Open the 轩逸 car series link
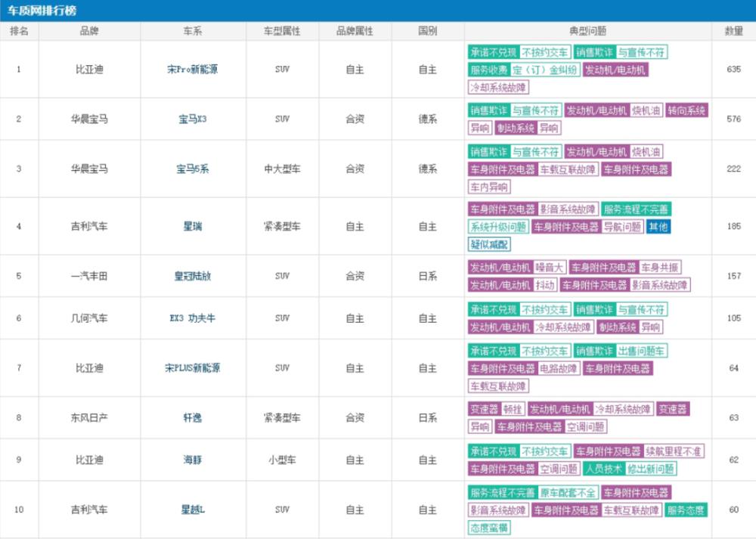Viewport: 756px width, 539px height. tap(192, 417)
